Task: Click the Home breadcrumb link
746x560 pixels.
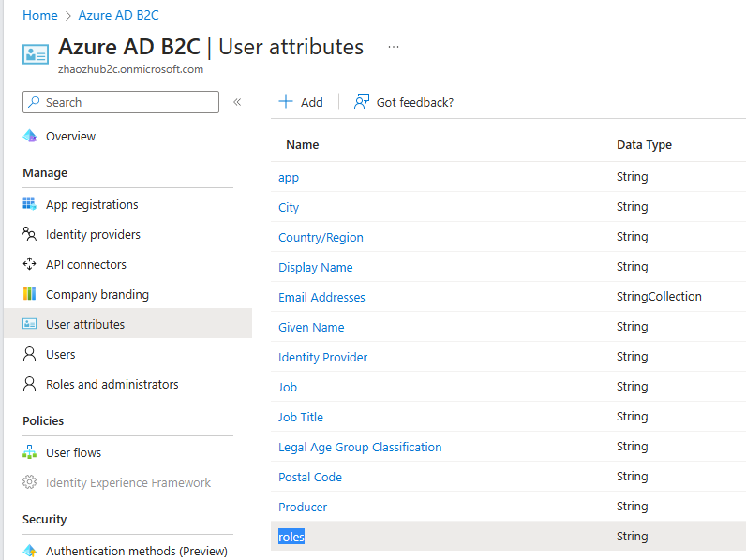Action: click(x=40, y=15)
